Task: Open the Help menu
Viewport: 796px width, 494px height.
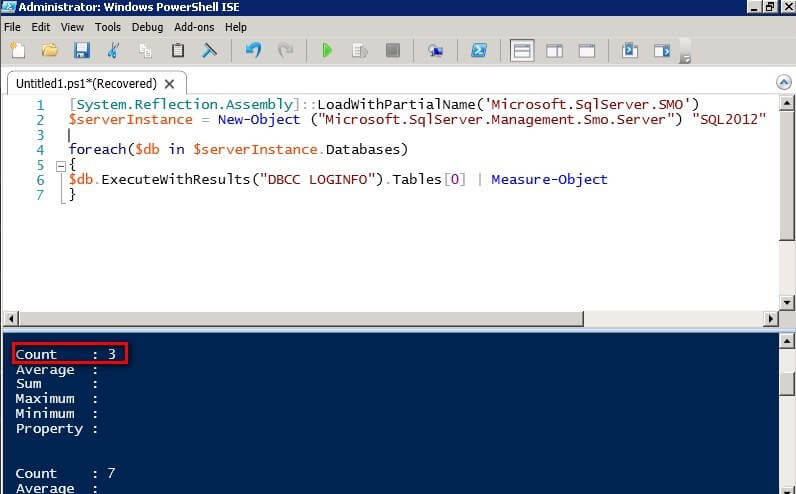Action: point(236,27)
